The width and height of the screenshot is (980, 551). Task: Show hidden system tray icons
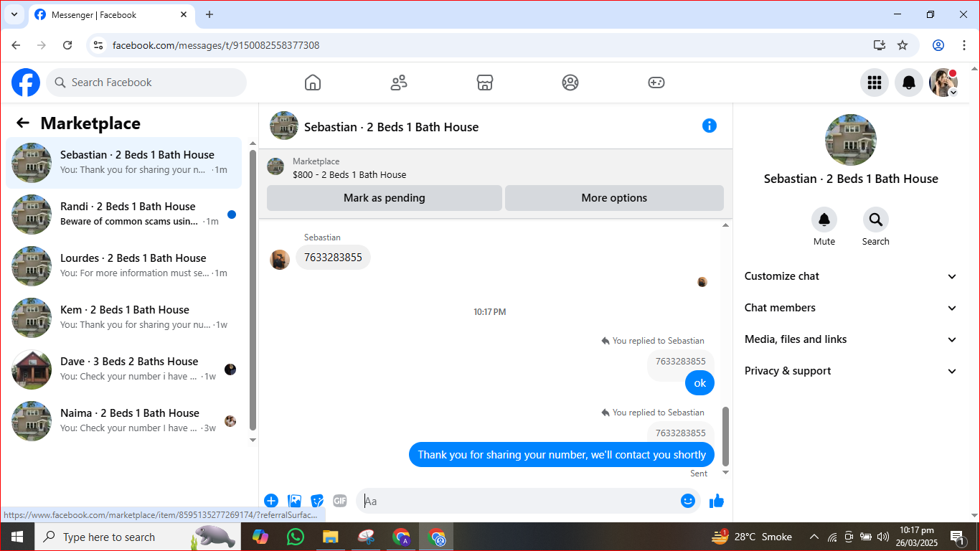click(x=814, y=537)
